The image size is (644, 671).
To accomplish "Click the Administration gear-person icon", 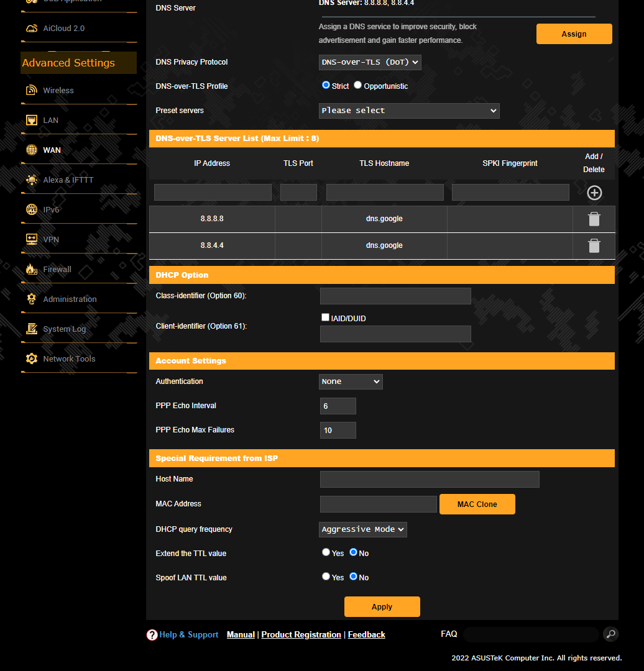I will pyautogui.click(x=32, y=299).
